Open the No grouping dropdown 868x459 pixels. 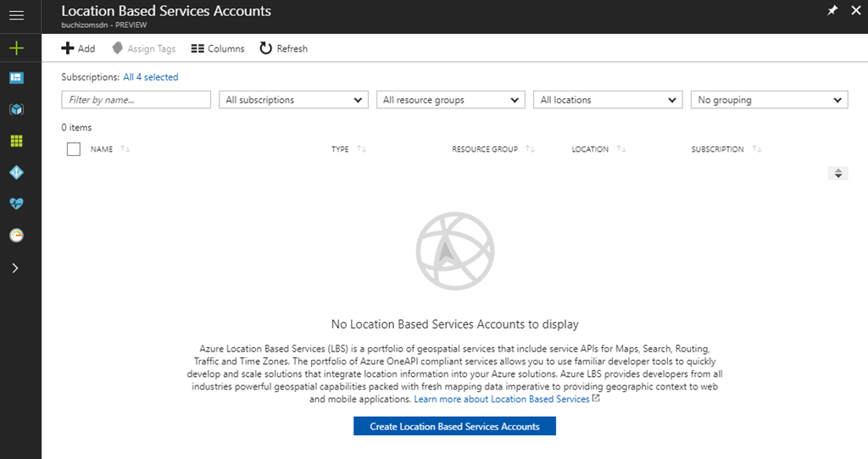point(769,100)
